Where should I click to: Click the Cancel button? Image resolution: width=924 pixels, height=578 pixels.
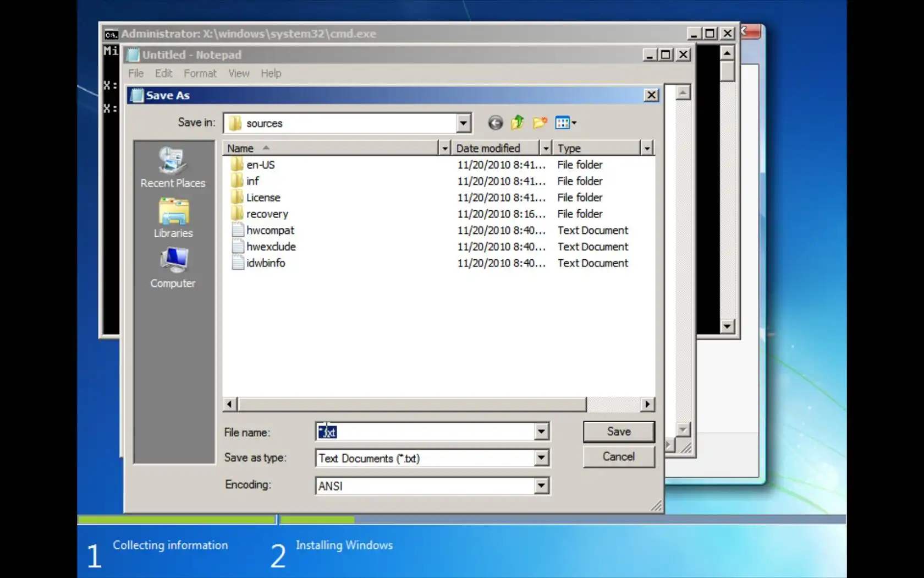(x=619, y=456)
